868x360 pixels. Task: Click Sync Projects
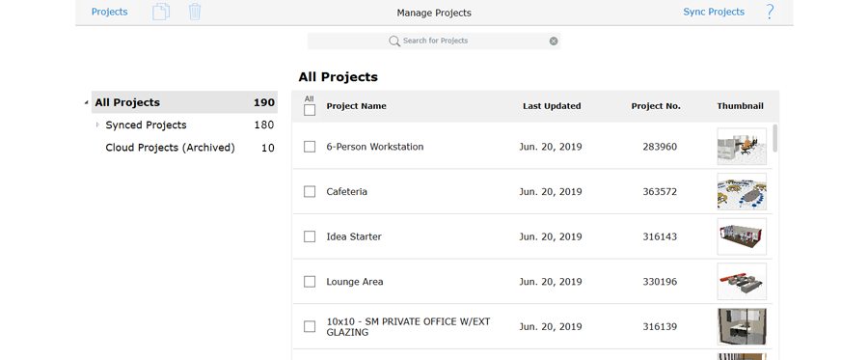point(714,12)
